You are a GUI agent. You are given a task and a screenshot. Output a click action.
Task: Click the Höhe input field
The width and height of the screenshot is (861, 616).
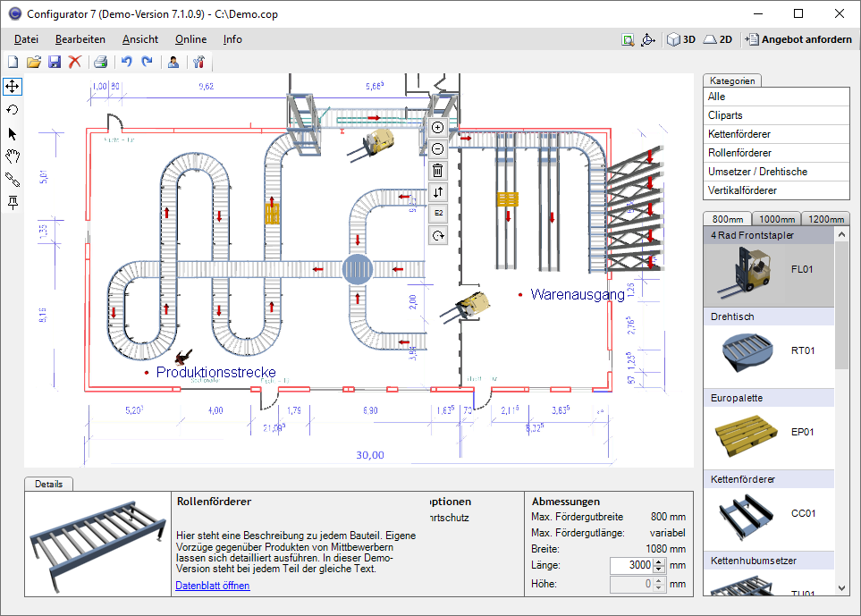tap(631, 584)
